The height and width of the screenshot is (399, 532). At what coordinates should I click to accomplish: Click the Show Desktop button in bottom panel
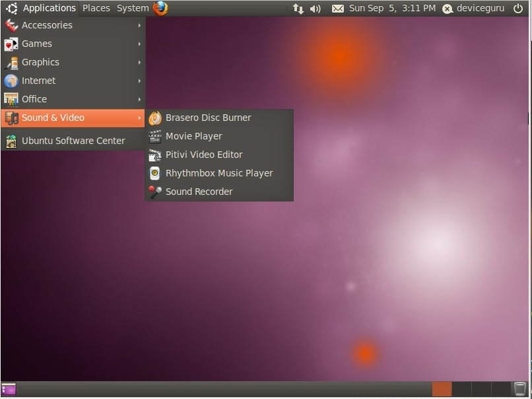[x=9, y=389]
